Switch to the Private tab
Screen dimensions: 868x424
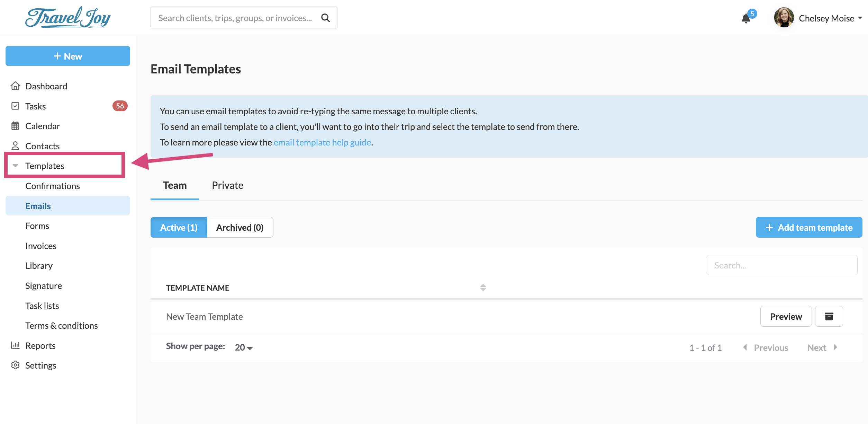tap(227, 185)
